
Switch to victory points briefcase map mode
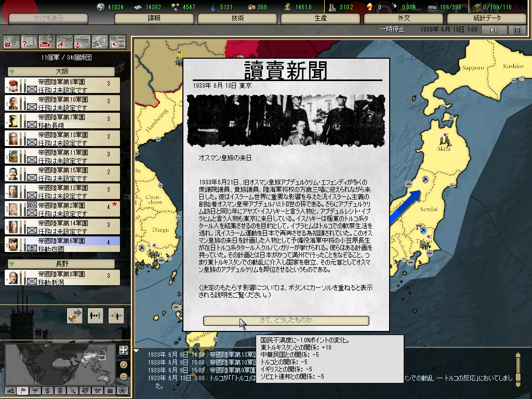[x=110, y=391]
